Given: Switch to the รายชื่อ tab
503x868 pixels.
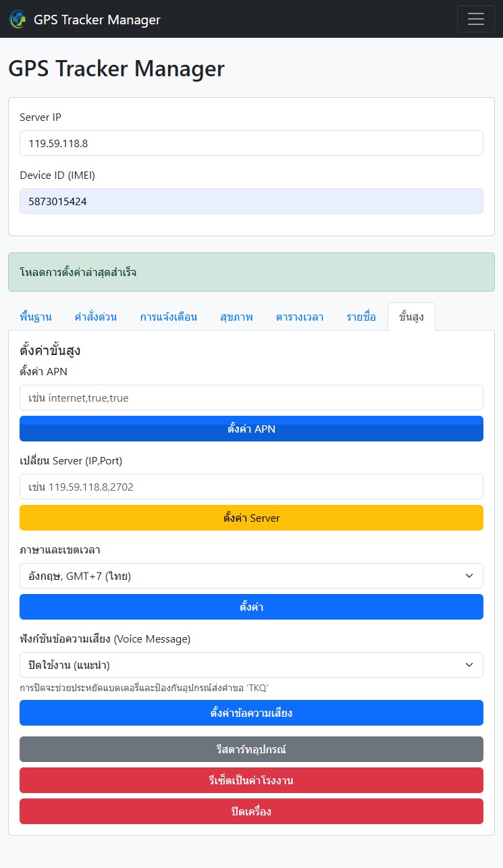Looking at the screenshot, I should 361,317.
